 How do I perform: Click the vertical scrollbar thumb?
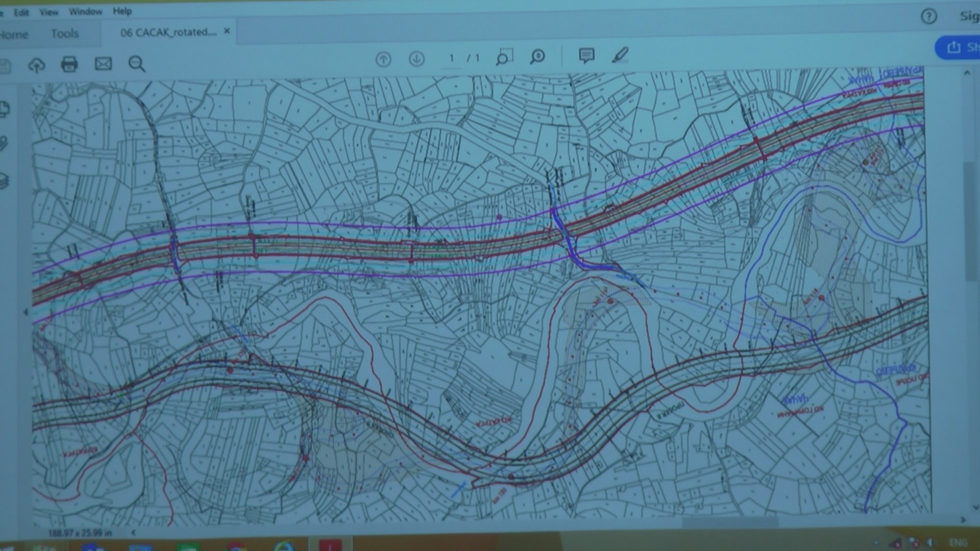click(969, 222)
